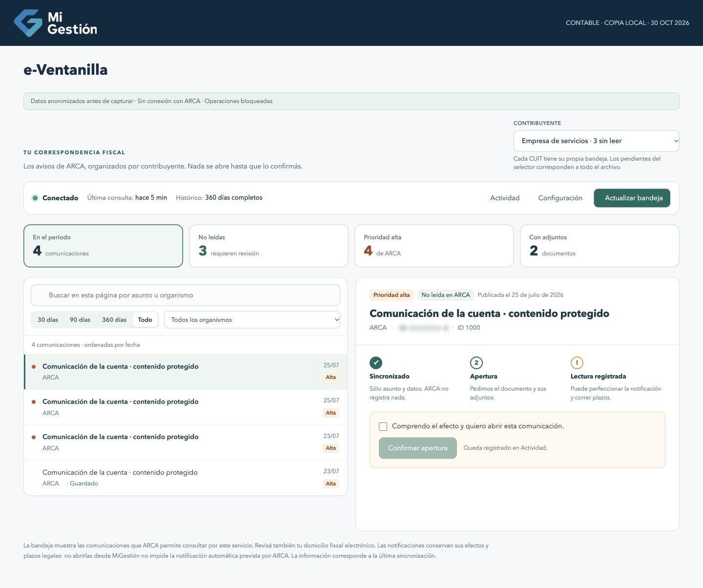The width and height of the screenshot is (703, 588).
Task: Click 'Queda registrado en Actividad.' note
Action: 505,448
